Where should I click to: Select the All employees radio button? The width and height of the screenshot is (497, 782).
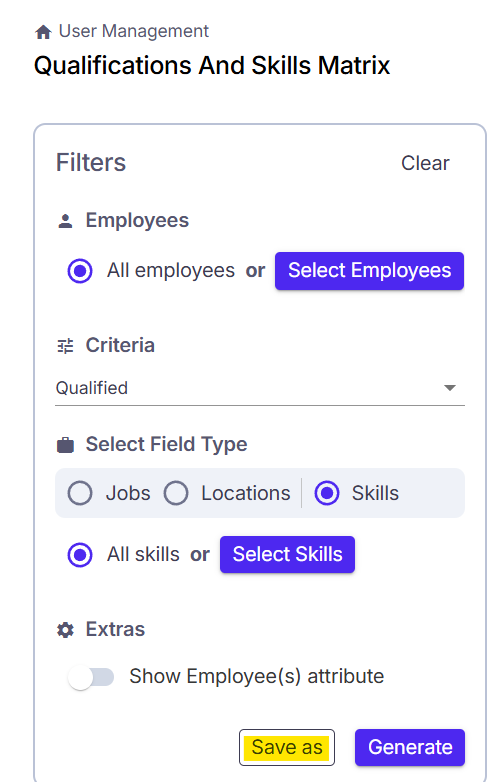pos(80,271)
